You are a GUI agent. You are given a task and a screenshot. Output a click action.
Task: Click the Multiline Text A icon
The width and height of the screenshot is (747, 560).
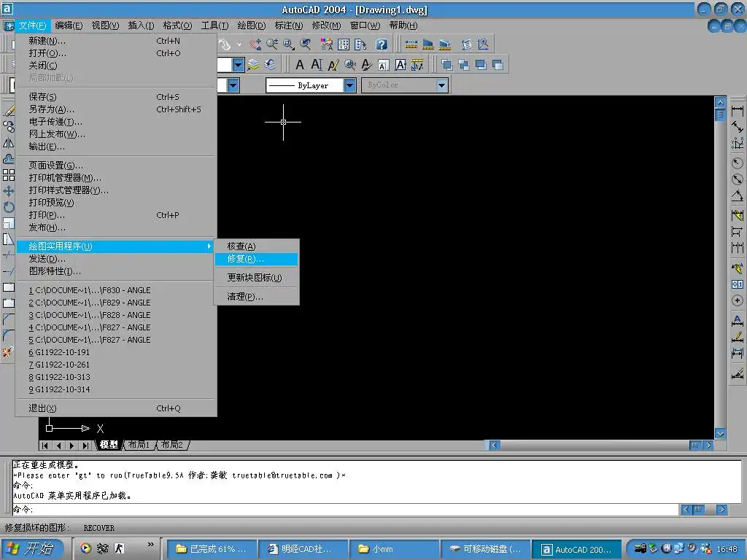tap(300, 65)
